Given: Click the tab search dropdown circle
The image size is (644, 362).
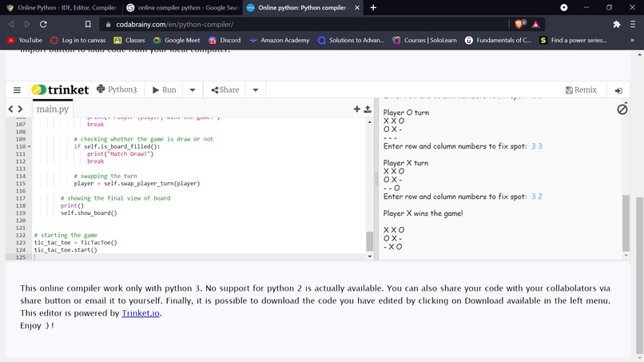Looking at the screenshot, I should click(564, 7).
